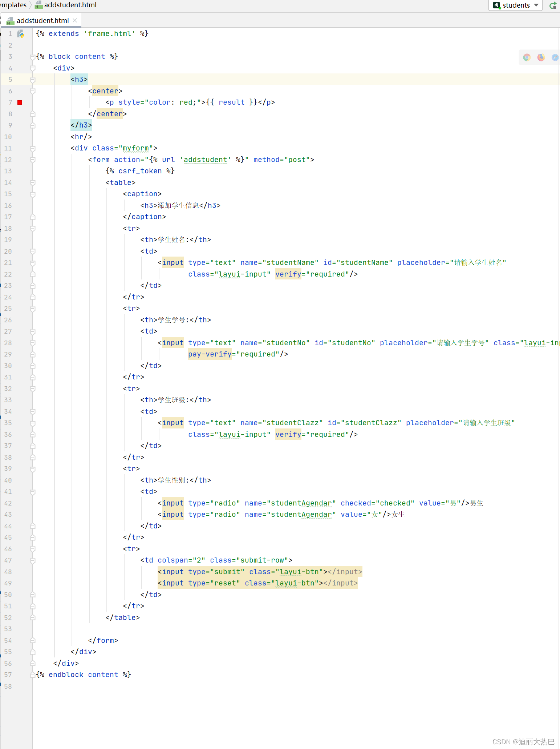Open the students run configuration dropdown

516,5
